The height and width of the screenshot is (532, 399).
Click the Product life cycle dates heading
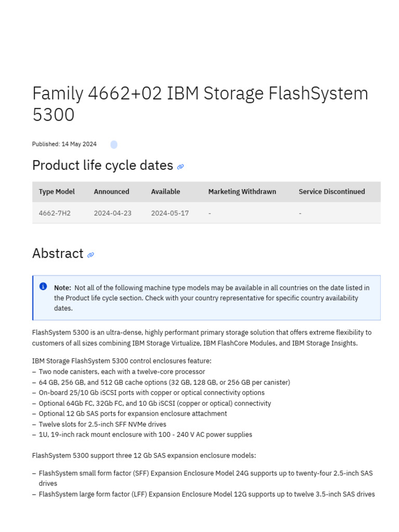tap(102, 165)
